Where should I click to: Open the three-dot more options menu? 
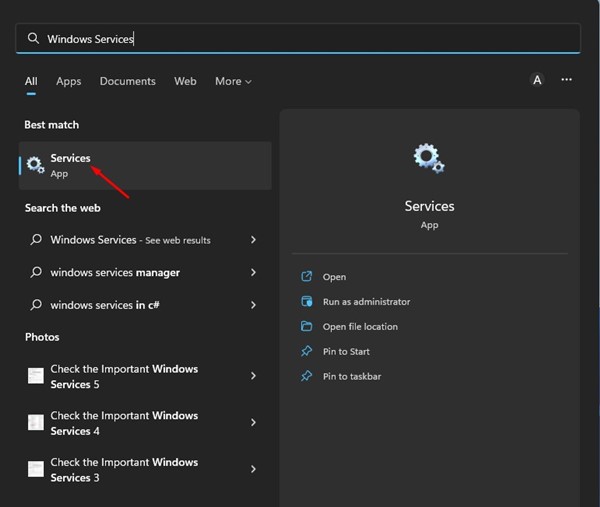567,80
